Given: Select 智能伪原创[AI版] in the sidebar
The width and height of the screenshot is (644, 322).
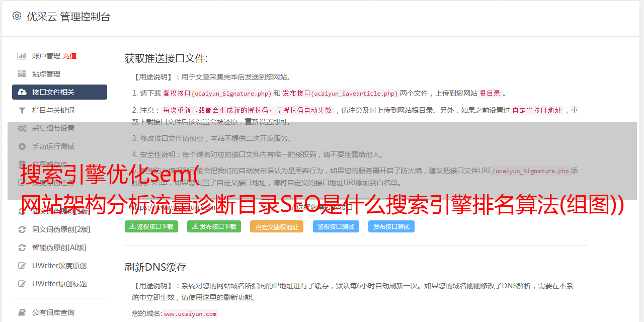Looking at the screenshot, I should click(x=59, y=248).
